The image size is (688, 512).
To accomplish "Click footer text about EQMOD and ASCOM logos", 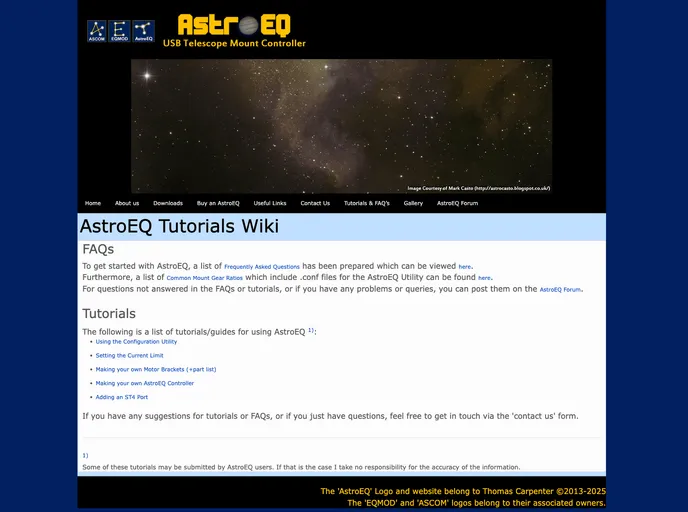I will coord(477,503).
